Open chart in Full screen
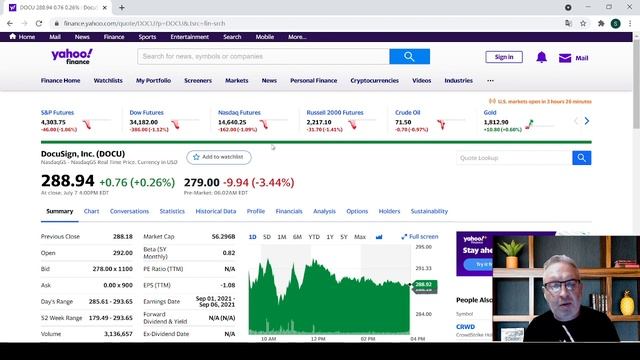Screen dimensions: 640x360 tap(420, 237)
